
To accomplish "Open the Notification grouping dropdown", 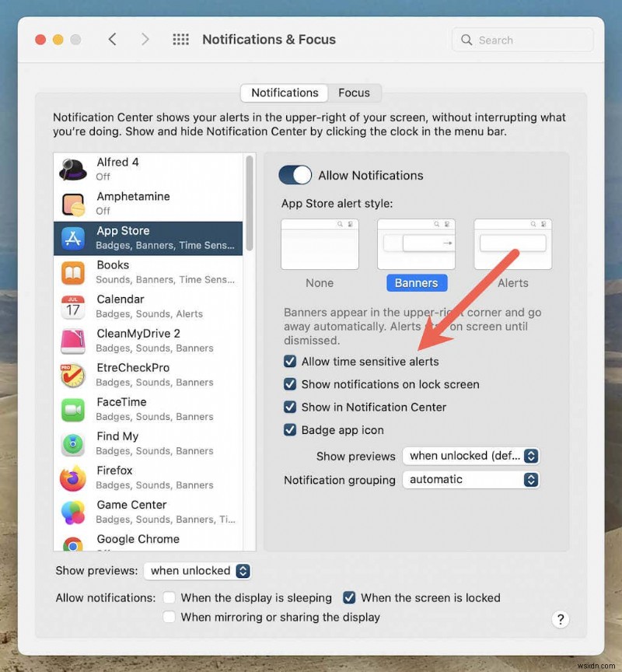I will pyautogui.click(x=470, y=480).
